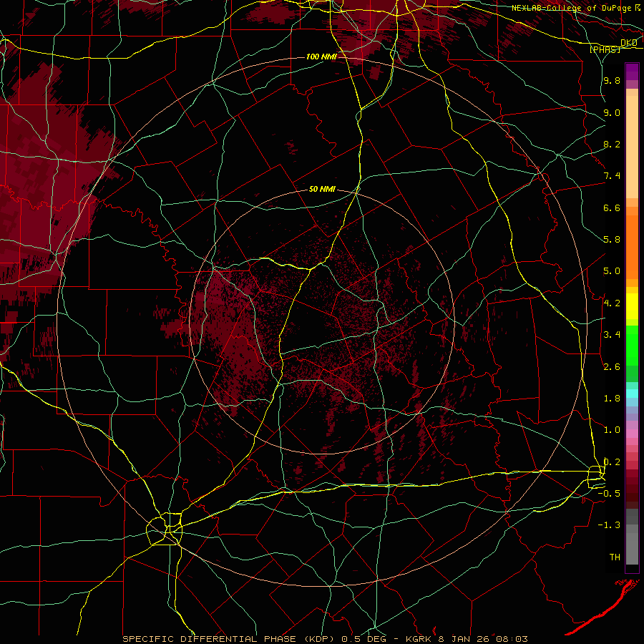Viewport: 644px width, 644px height.
Task: Click the -0.5 value on the color scale
Action: tap(609, 494)
